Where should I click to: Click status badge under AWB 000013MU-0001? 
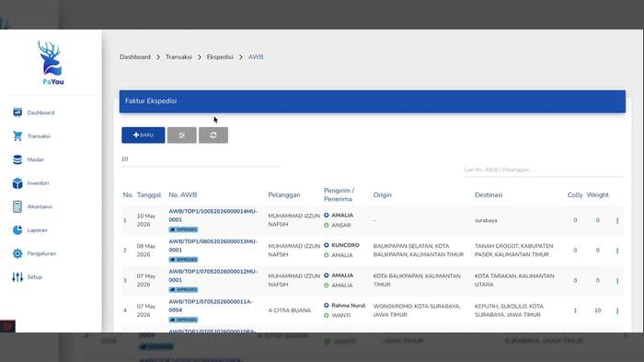click(x=183, y=260)
